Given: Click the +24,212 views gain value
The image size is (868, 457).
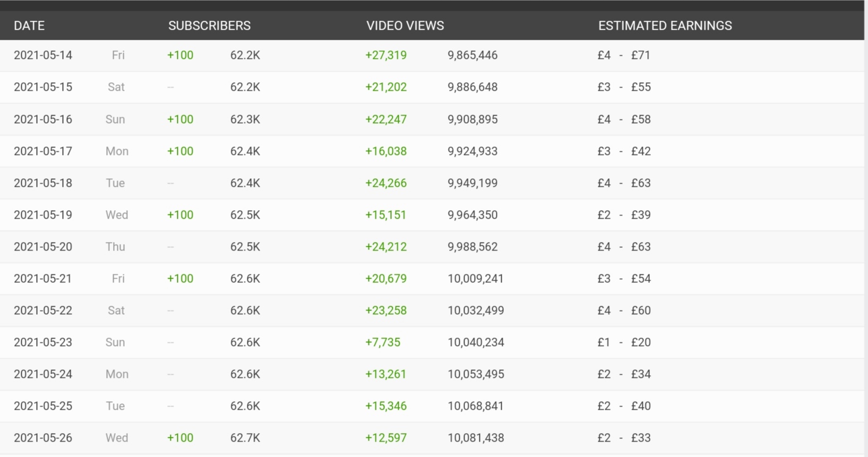Looking at the screenshot, I should (x=386, y=247).
